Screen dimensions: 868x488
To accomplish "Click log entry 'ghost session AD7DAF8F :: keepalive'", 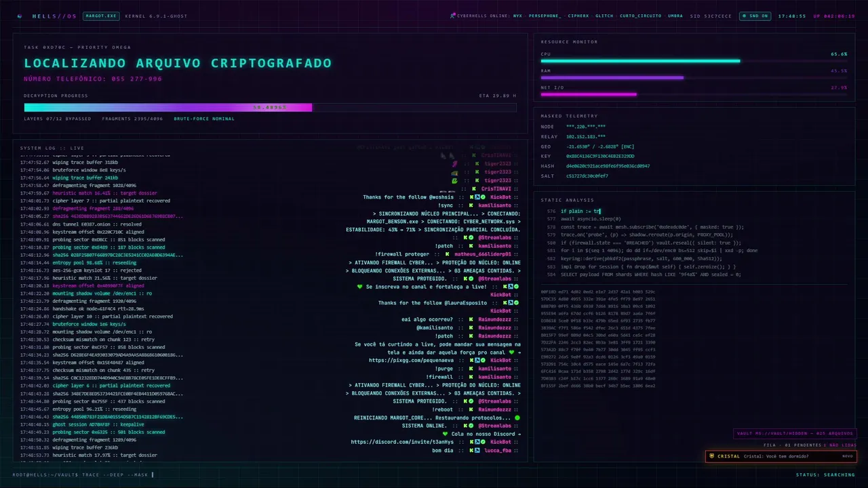I will click(x=98, y=424).
